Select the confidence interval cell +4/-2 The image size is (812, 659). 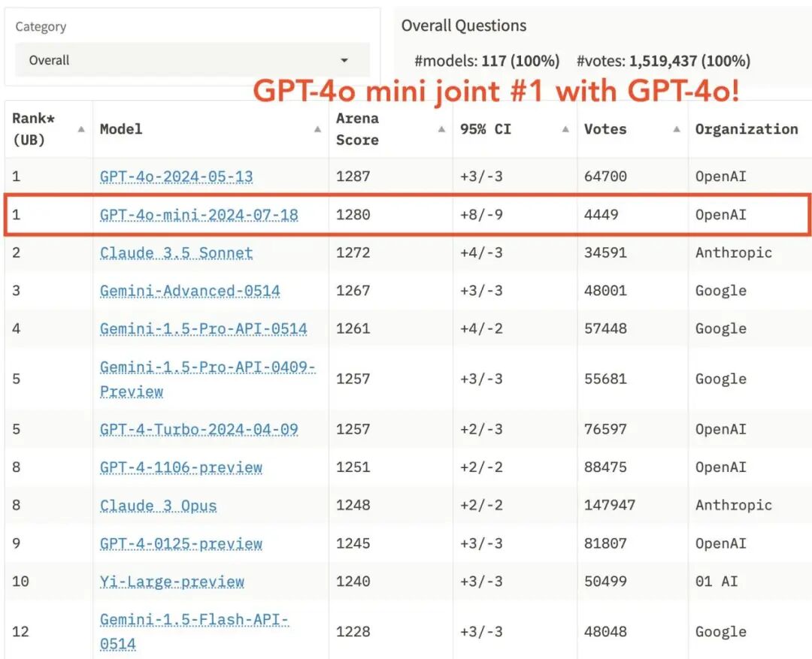482,328
